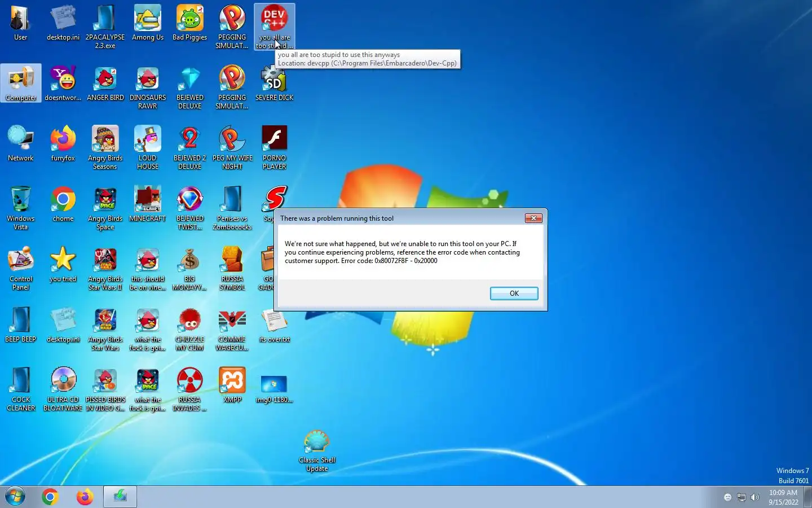This screenshot has width=812, height=508.
Task: Select the ANGER BIRD shortcut
Action: [105, 84]
